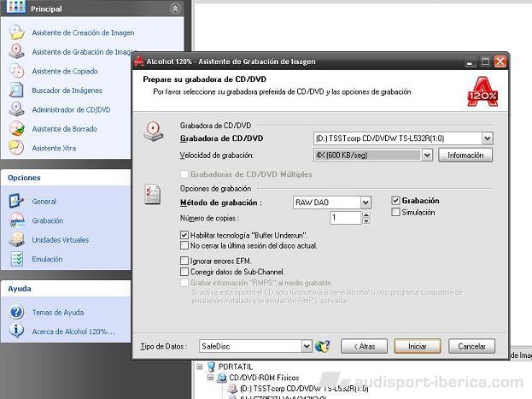Viewport: 532px width, 399px height.
Task: Click the CD/DVD recorder drive icon in dialog
Action: pyautogui.click(x=154, y=132)
